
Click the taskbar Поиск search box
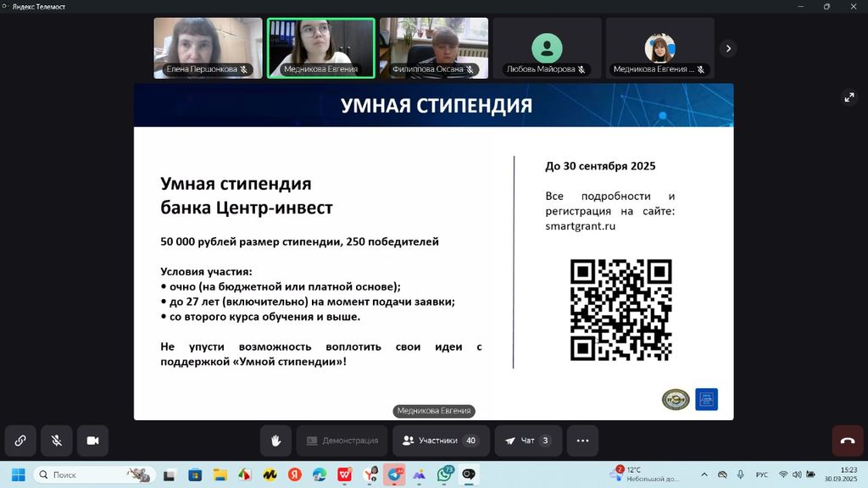pyautogui.click(x=93, y=474)
